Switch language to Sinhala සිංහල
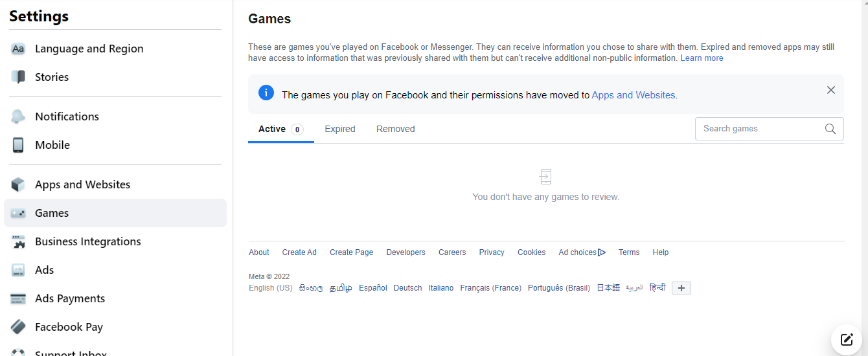The width and height of the screenshot is (868, 356). [311, 288]
